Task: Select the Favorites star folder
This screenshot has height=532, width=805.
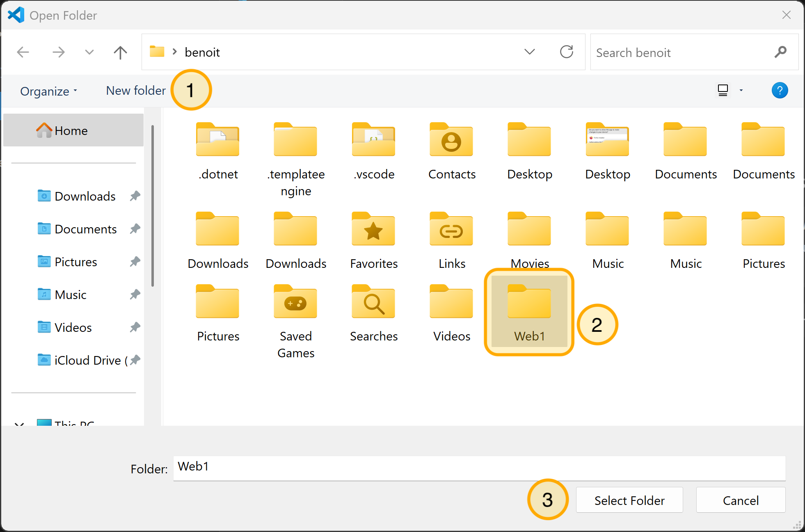Action: (374, 240)
